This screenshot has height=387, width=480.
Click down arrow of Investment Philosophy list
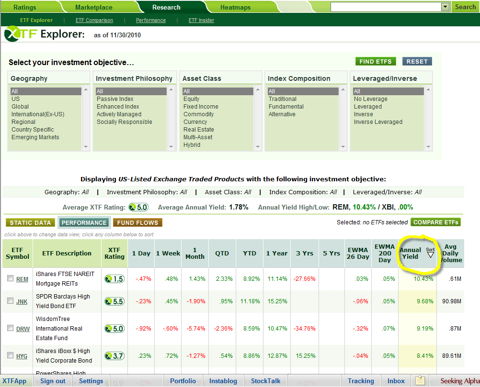pyautogui.click(x=171, y=147)
